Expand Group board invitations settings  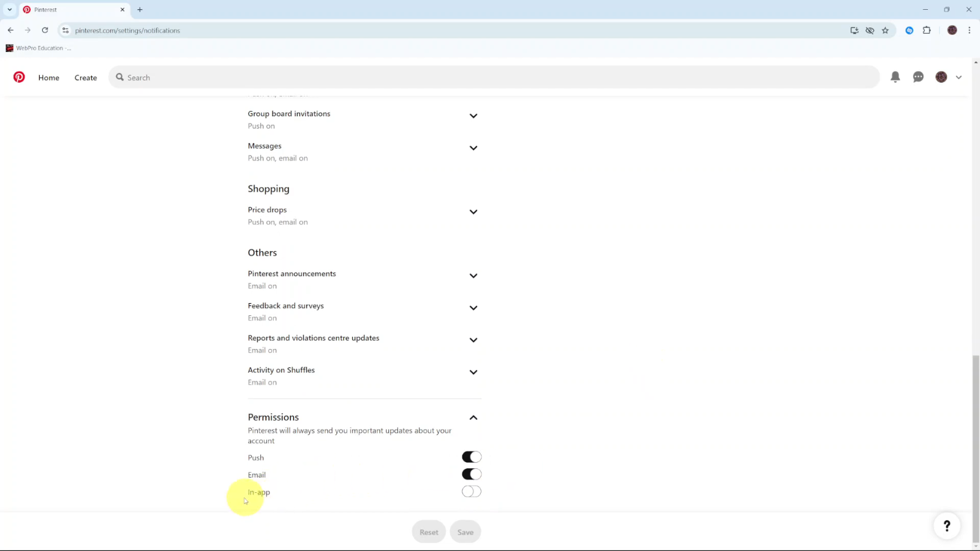473,116
